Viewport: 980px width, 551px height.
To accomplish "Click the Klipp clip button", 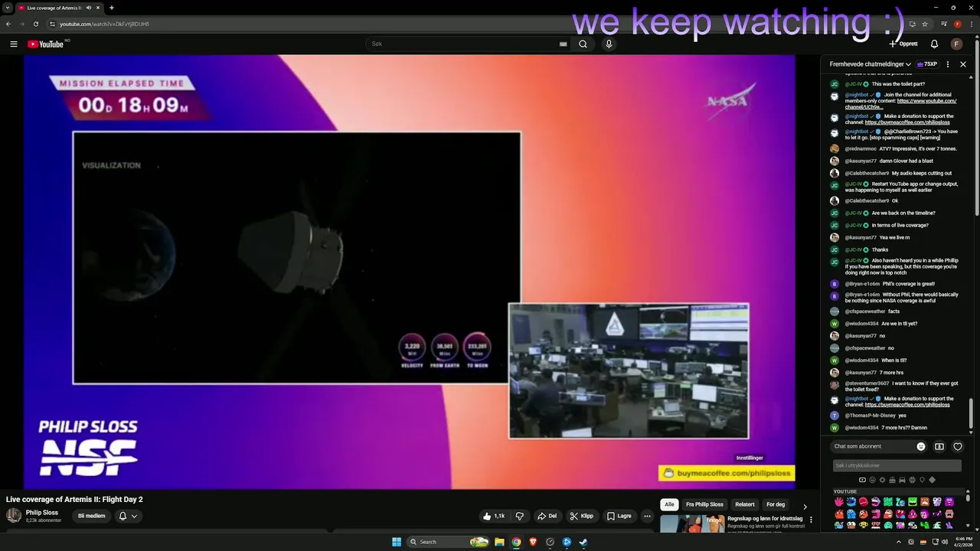I will (x=581, y=516).
